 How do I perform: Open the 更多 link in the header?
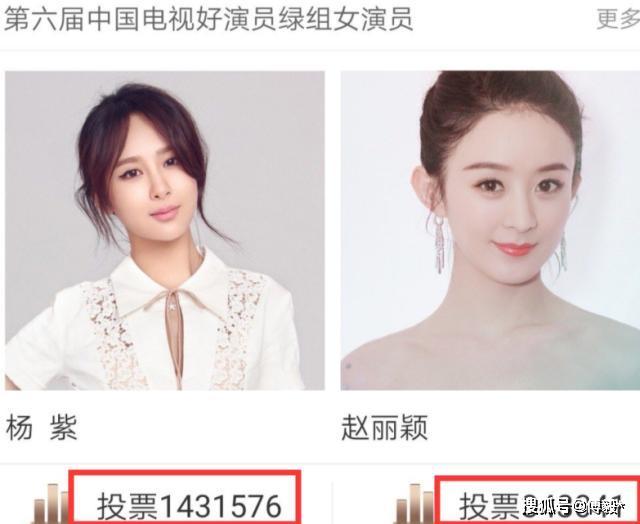[x=618, y=19]
